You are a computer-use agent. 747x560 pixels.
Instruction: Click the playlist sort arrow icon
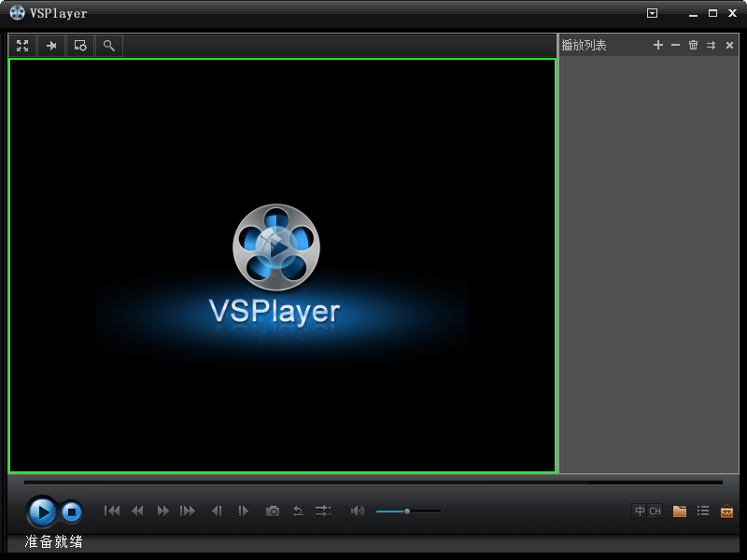coord(711,45)
